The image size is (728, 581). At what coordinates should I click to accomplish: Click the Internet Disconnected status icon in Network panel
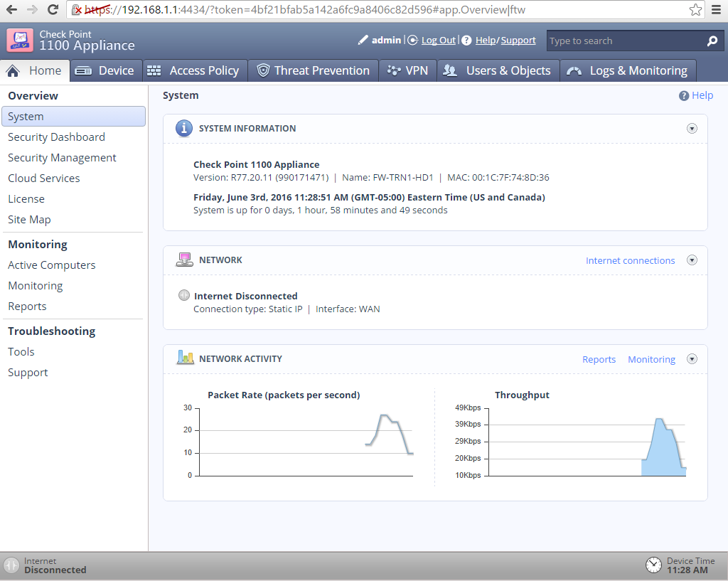tap(184, 295)
